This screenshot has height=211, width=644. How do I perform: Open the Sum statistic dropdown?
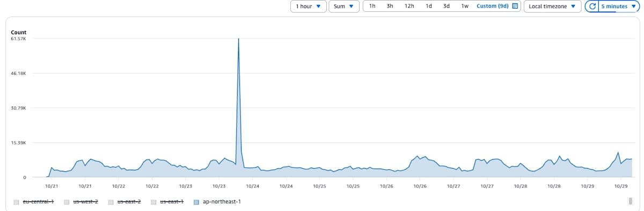(343, 6)
